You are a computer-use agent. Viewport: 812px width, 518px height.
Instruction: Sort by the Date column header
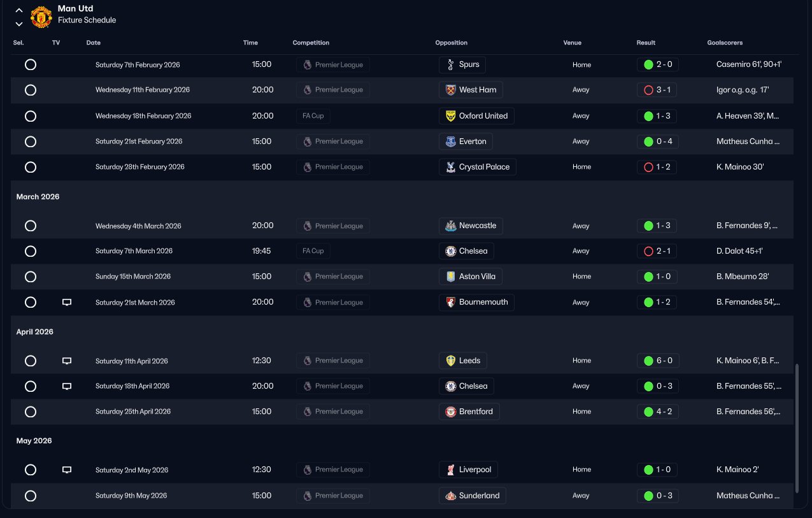[94, 43]
